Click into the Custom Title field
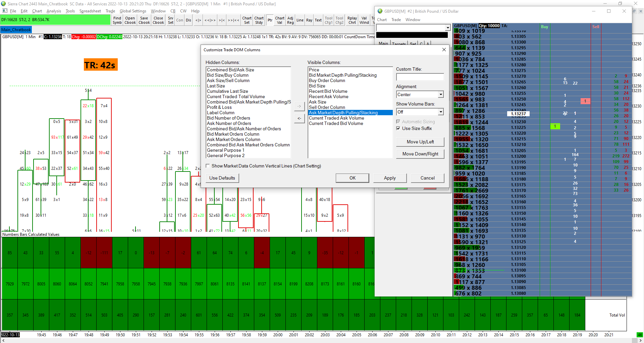The width and height of the screenshot is (644, 343). tap(420, 77)
